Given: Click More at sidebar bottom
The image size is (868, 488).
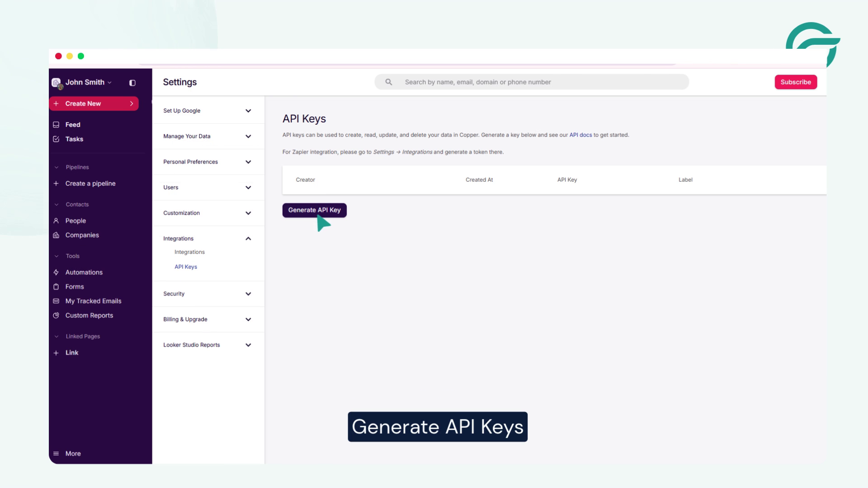Looking at the screenshot, I should coord(73,454).
